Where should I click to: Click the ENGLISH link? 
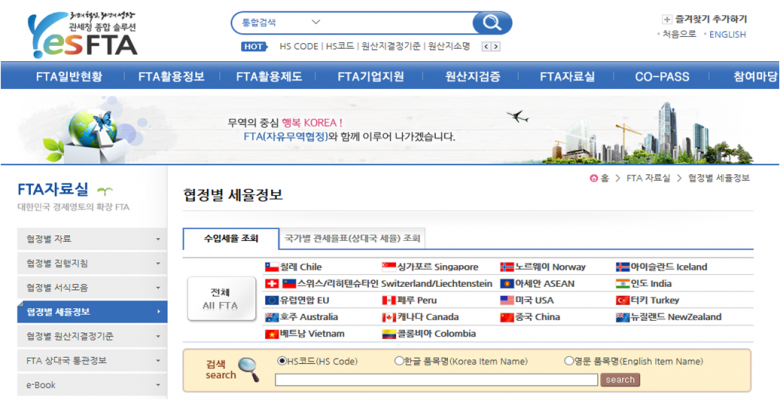[x=728, y=34]
